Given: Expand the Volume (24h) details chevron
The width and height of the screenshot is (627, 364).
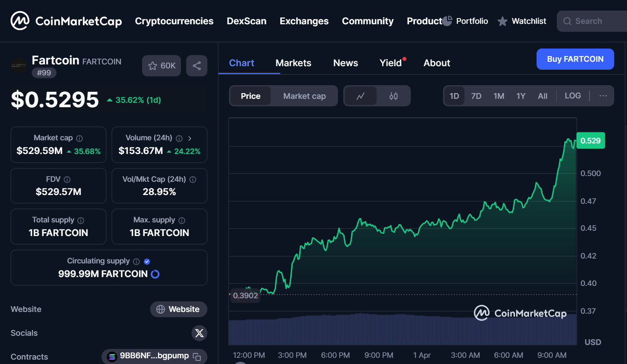Looking at the screenshot, I should coord(190,138).
